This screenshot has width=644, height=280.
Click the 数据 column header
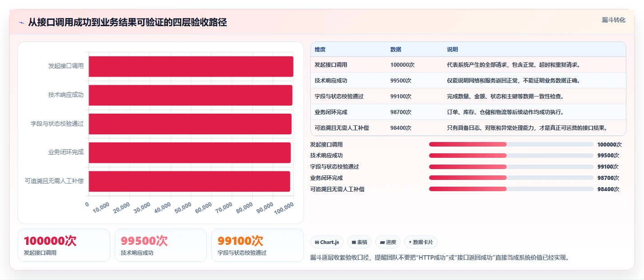click(x=396, y=49)
